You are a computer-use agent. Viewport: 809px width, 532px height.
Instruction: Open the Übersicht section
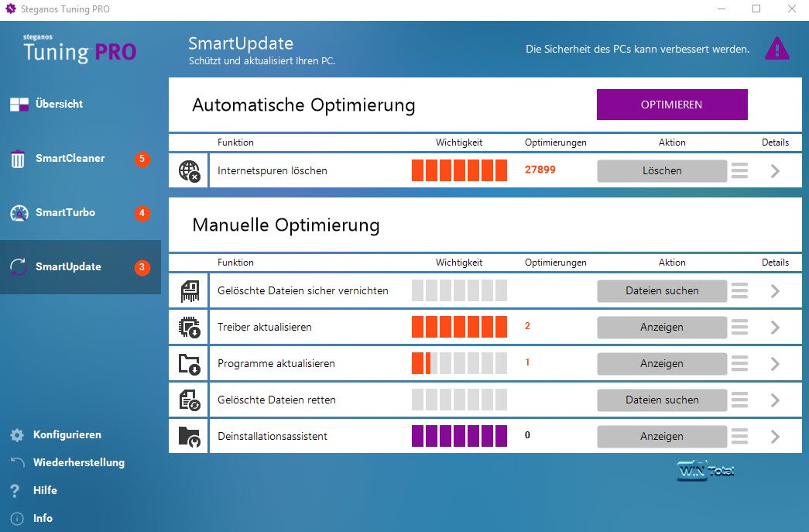coord(80,105)
